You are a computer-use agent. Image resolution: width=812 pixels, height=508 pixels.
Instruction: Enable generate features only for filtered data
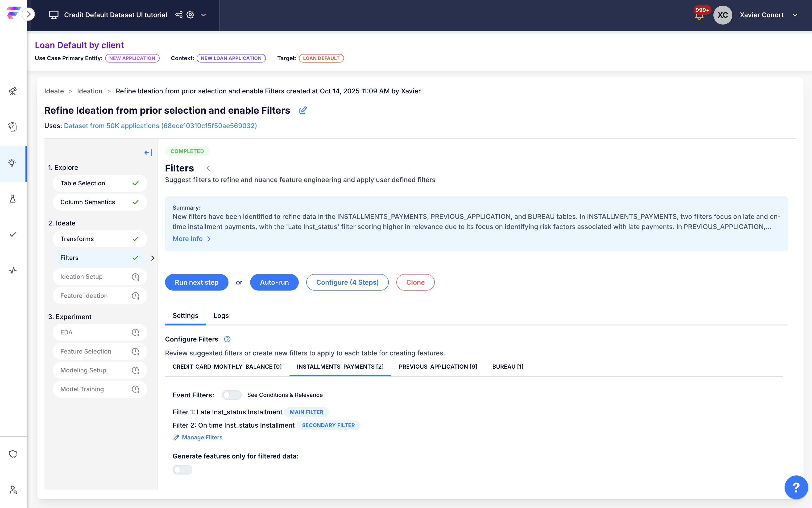click(182, 469)
